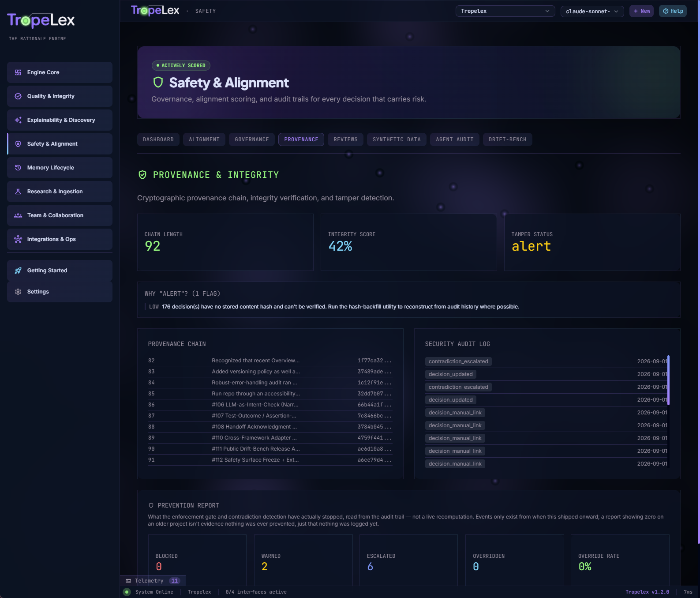Open Memory Lifecycle in the sidebar

[60, 168]
